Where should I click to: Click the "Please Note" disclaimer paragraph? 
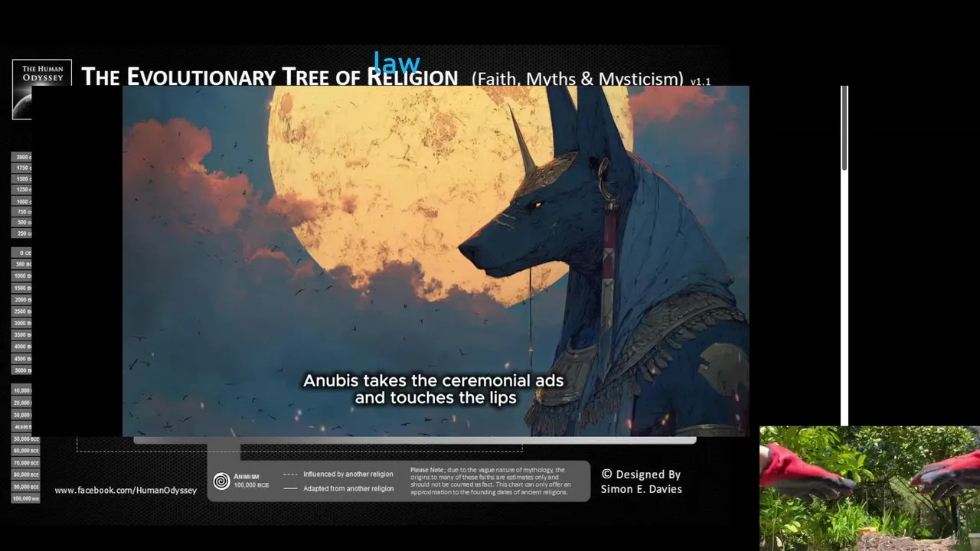pyautogui.click(x=491, y=481)
